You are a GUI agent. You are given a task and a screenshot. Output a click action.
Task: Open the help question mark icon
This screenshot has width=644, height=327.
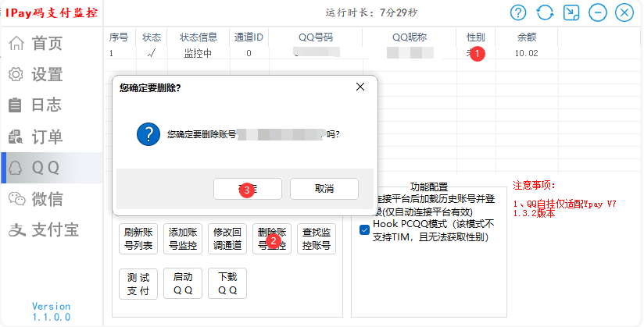click(518, 12)
